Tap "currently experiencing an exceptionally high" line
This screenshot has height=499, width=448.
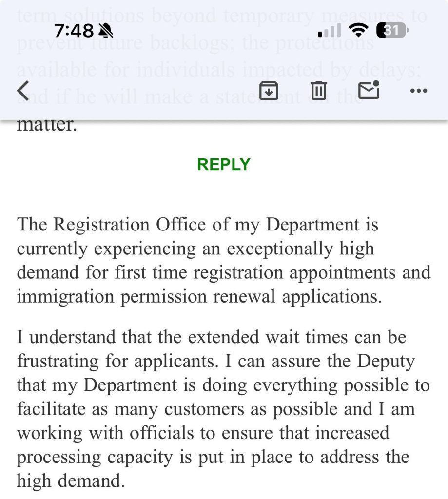tap(195, 249)
